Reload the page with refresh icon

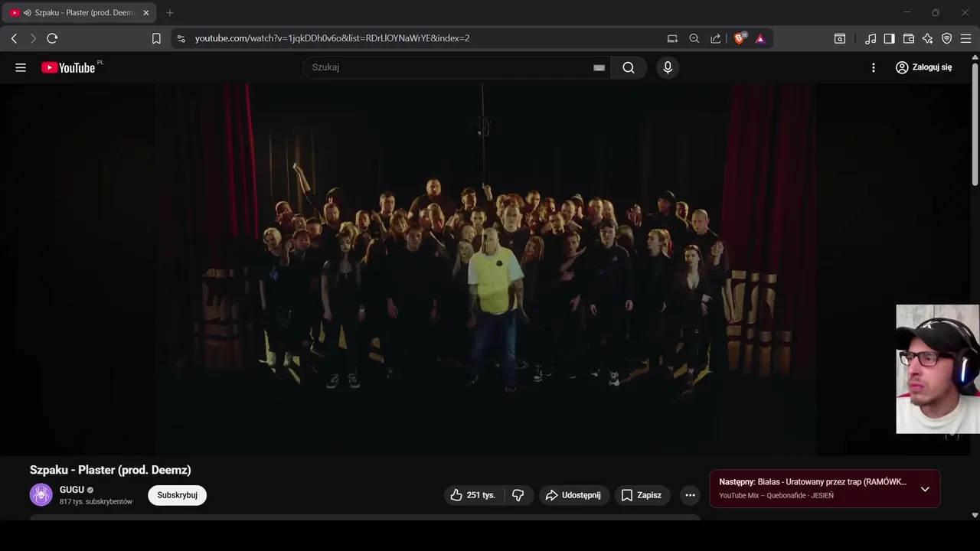52,38
